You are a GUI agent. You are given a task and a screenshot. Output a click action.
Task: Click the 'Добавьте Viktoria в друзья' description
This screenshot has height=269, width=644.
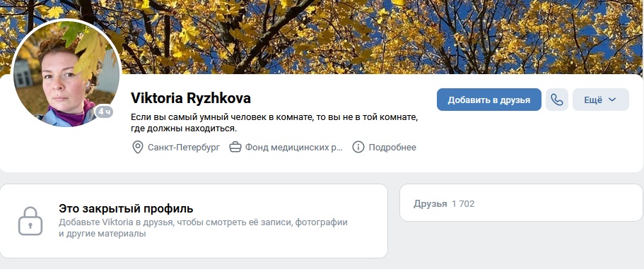(x=203, y=228)
